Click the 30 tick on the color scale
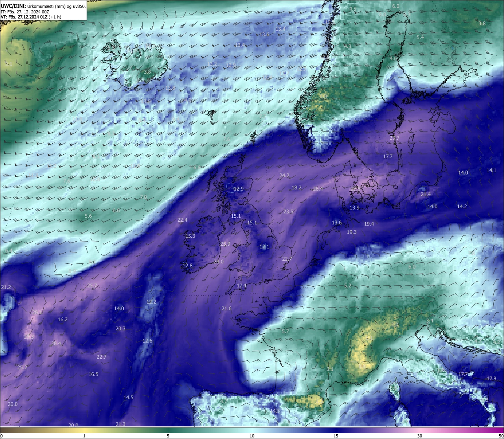The width and height of the screenshot is (504, 439). coord(420,436)
